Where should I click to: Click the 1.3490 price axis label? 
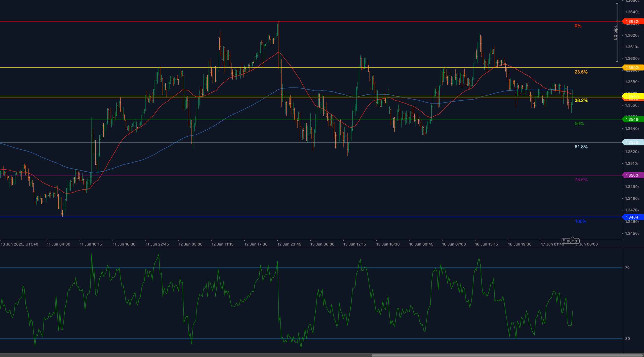click(632, 187)
